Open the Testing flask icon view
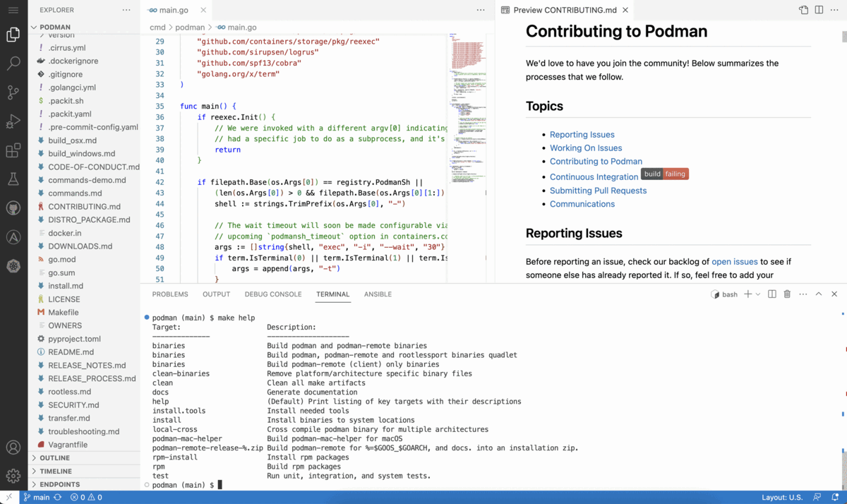The height and width of the screenshot is (504, 847). coord(13,179)
